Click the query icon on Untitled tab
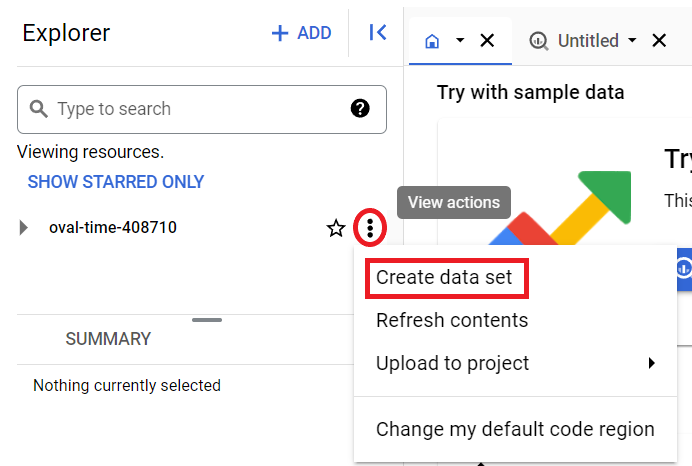Image resolution: width=692 pixels, height=466 pixels. (538, 41)
